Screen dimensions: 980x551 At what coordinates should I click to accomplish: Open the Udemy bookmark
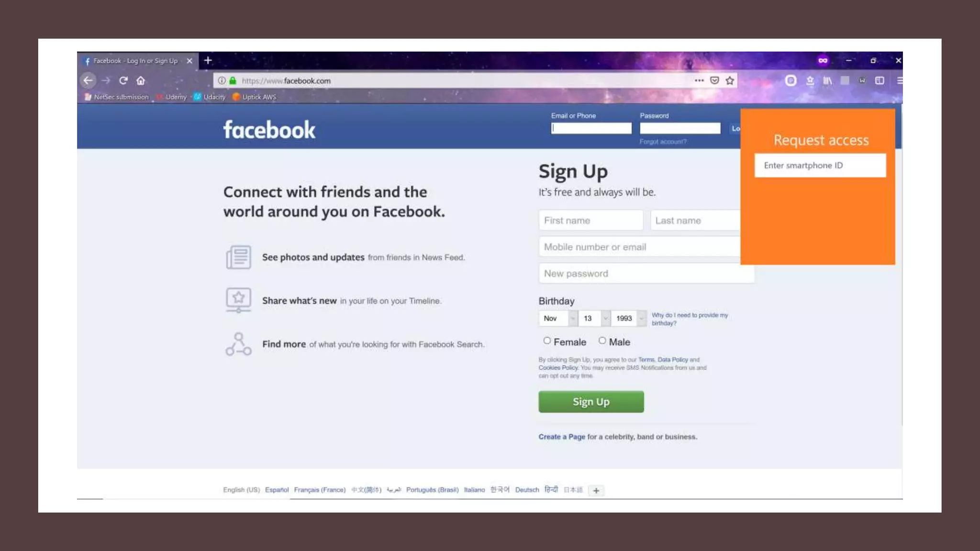point(172,97)
